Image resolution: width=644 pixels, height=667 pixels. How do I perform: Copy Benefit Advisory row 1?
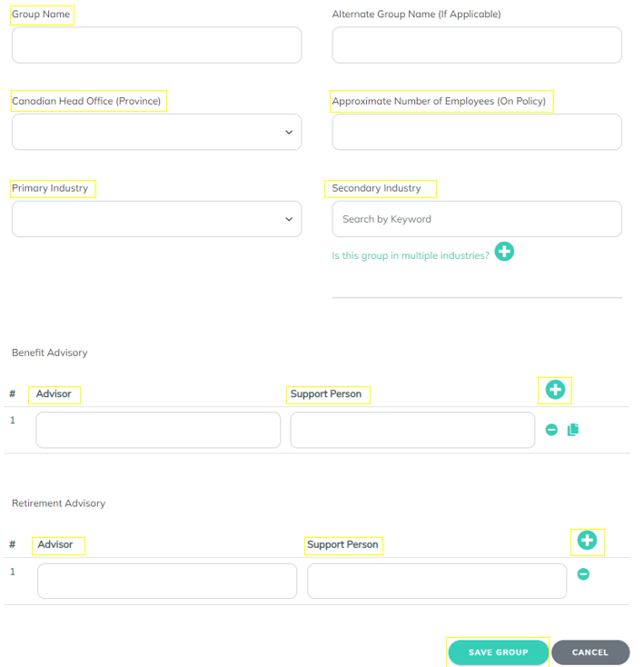[x=573, y=430]
